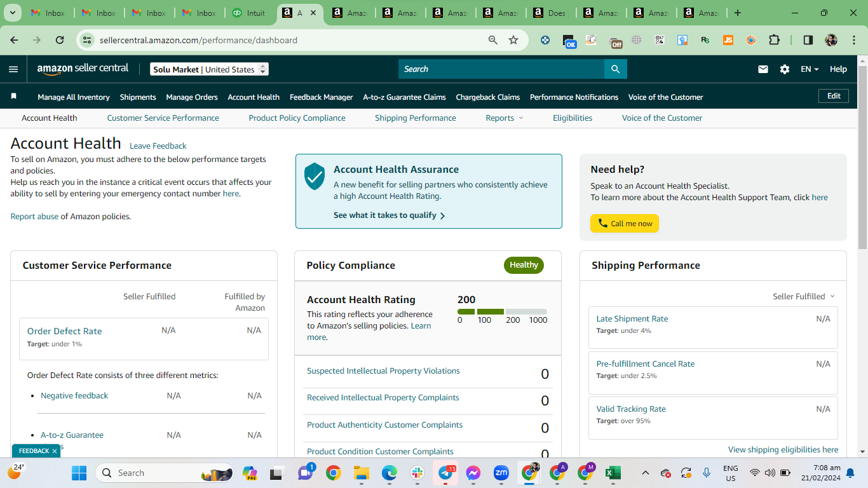868x488 pixels.
Task: Open a new browser tab
Action: 737,13
